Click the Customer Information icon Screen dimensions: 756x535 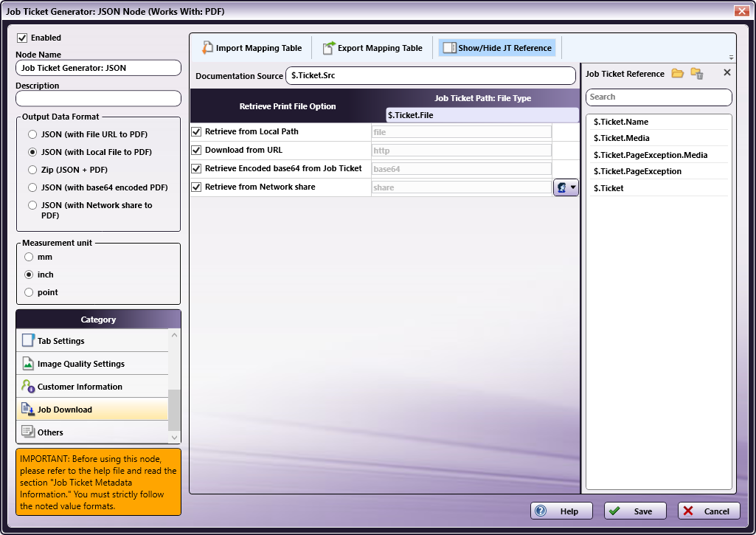[28, 386]
